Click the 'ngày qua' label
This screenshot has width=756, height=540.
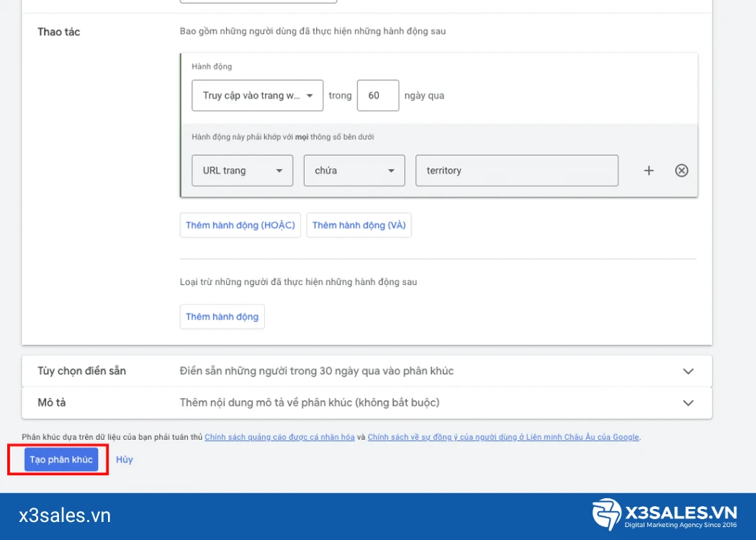coord(424,96)
